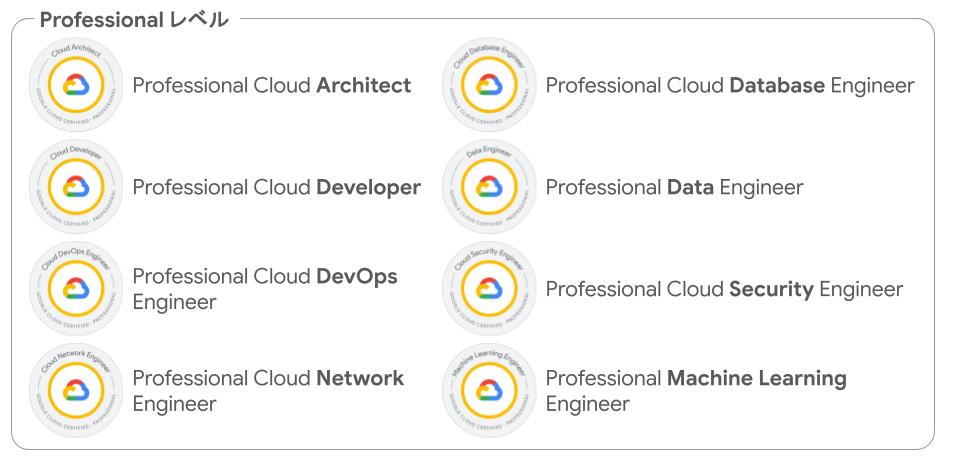The image size is (960, 460).
Task: Click the Cloud Security Engineer badge icon
Action: click(x=489, y=288)
